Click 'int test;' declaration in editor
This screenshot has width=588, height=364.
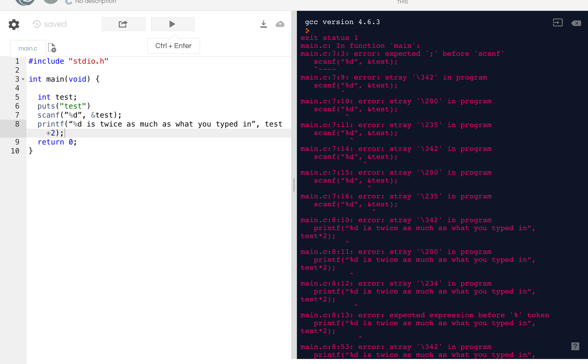(57, 97)
